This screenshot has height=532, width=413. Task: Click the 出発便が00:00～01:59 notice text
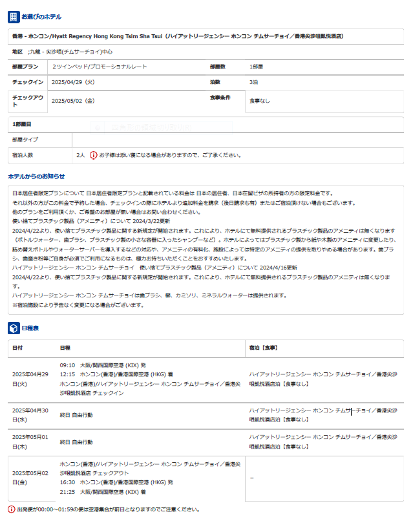(108, 509)
